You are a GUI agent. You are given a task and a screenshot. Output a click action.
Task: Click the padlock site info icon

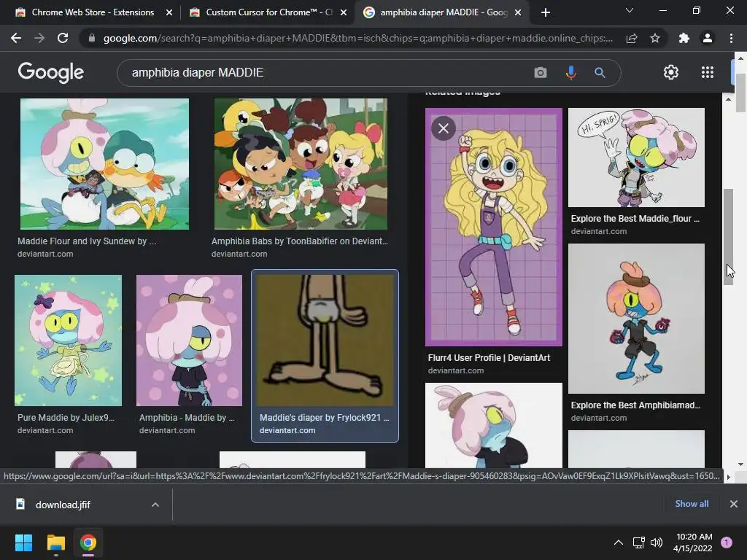tap(91, 38)
